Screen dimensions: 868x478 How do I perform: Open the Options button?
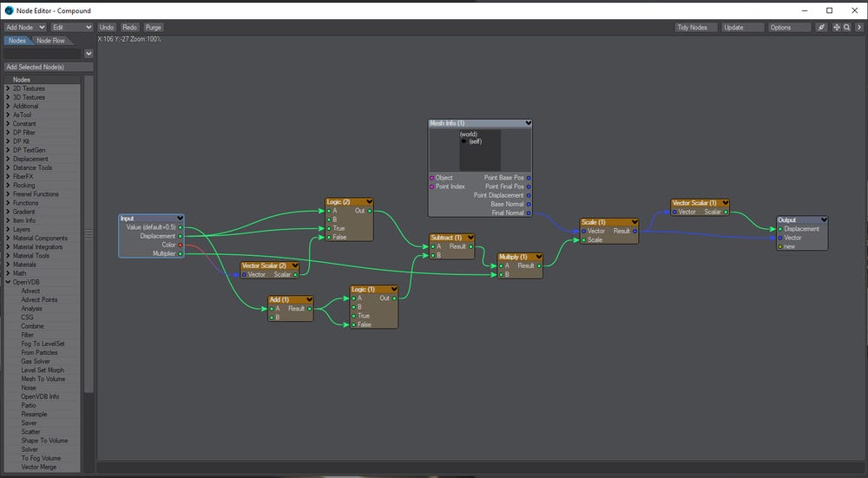(789, 27)
